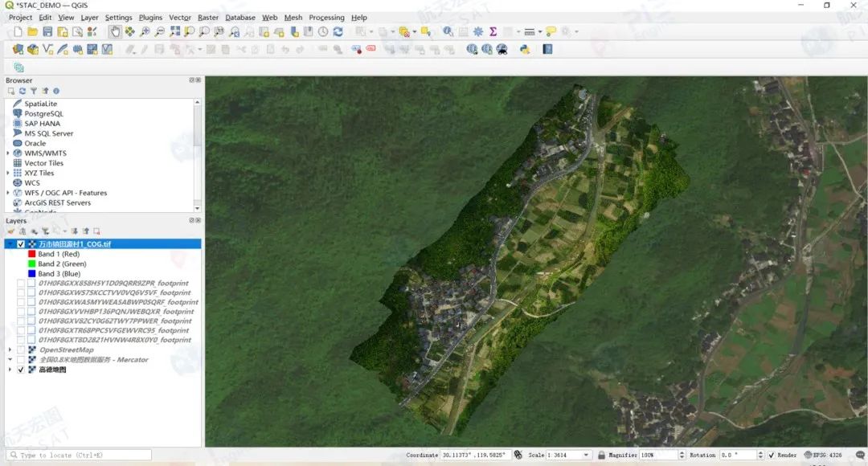
Task: Click the Type to locate search field
Action: 79,455
